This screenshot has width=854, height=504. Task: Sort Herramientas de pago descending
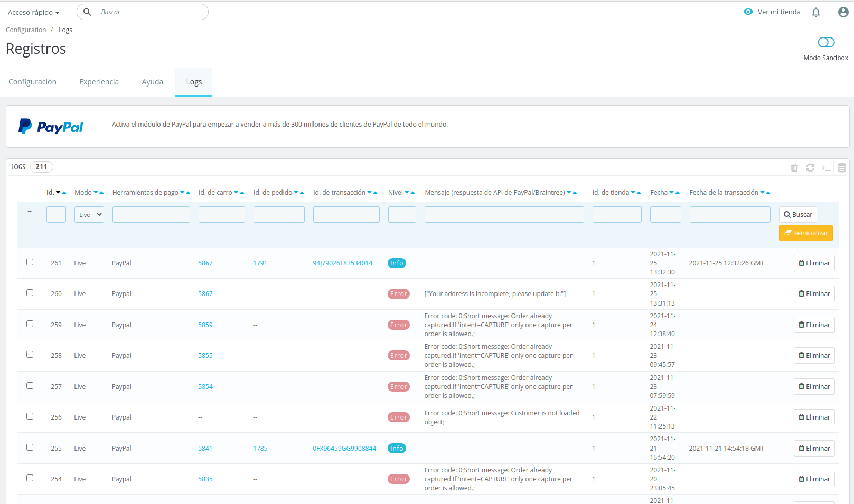182,193
